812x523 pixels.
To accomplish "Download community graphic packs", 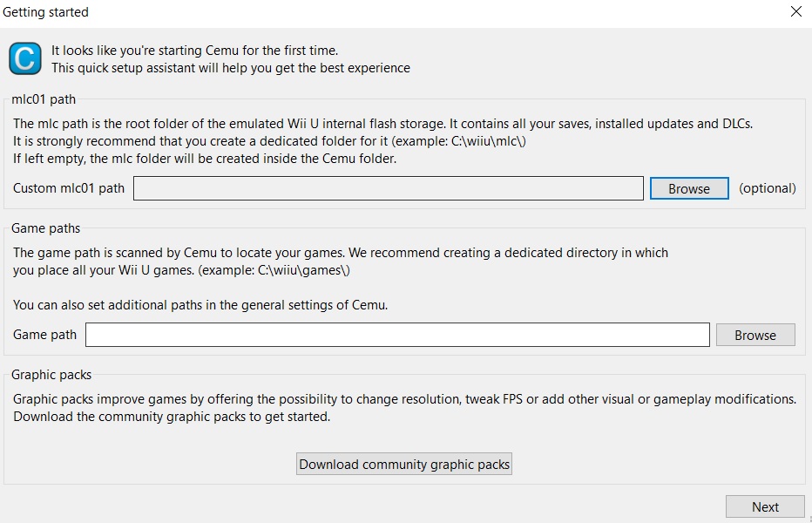I will pos(404,464).
